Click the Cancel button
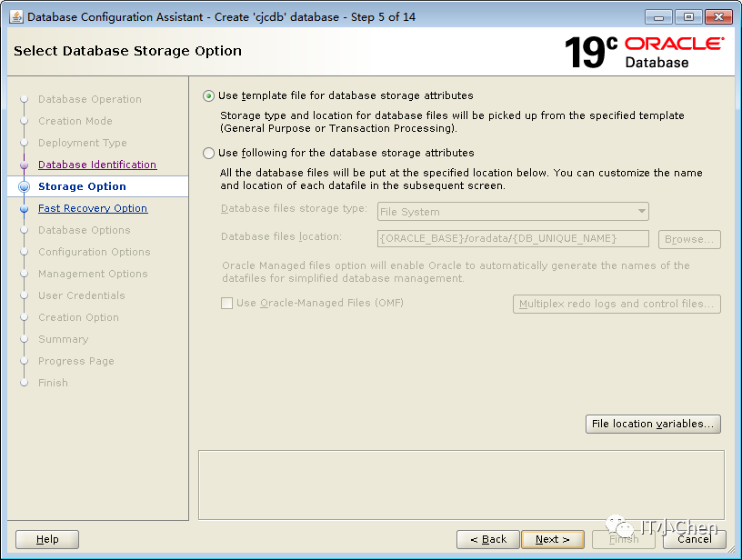Viewport: 742px width, 560px height. 694,539
